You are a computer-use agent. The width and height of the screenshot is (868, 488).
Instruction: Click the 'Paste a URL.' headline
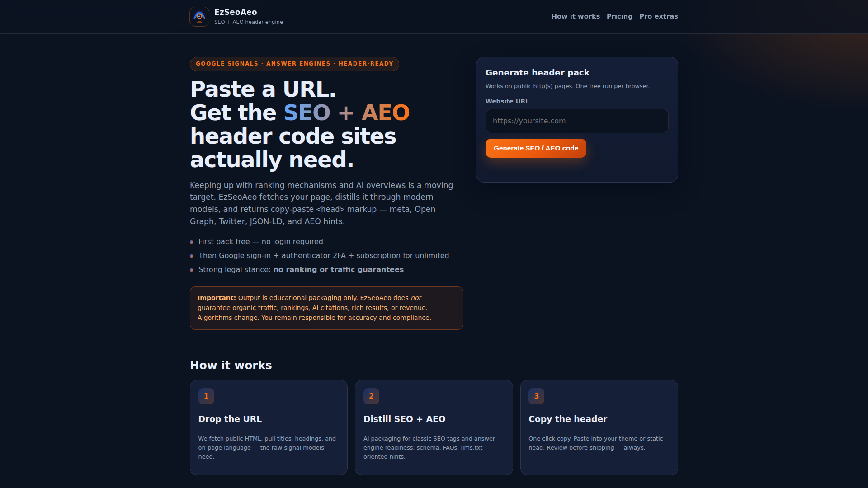click(263, 89)
